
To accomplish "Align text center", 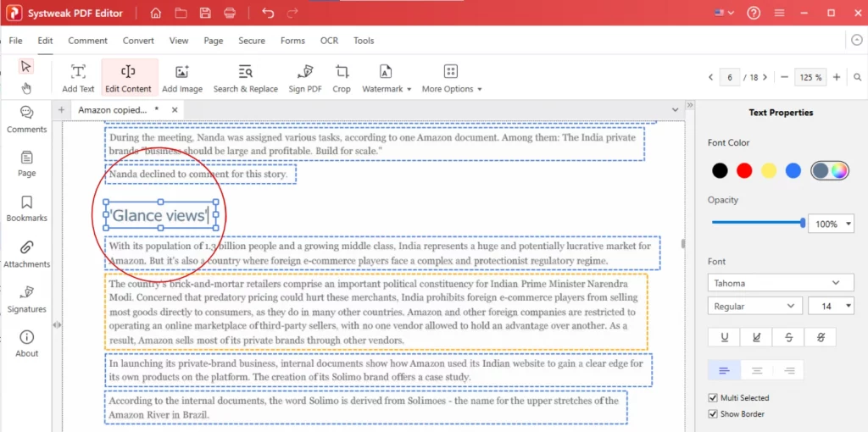I will [x=757, y=370].
